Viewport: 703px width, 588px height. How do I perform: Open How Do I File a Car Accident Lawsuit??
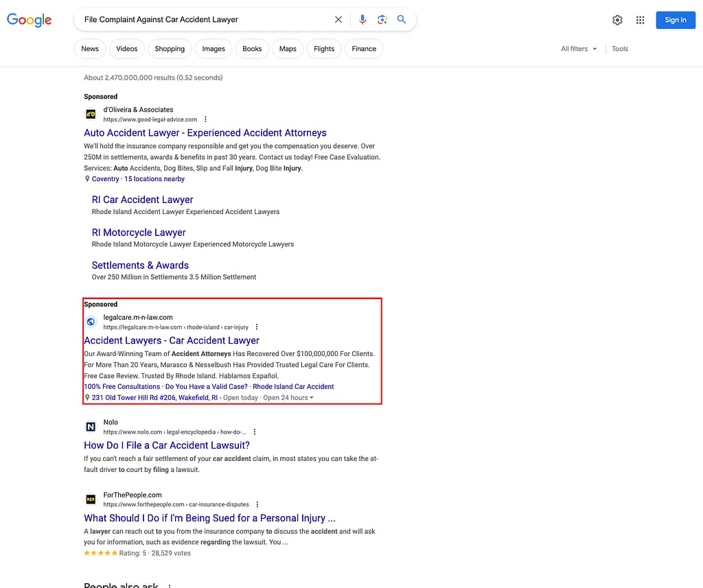point(167,445)
